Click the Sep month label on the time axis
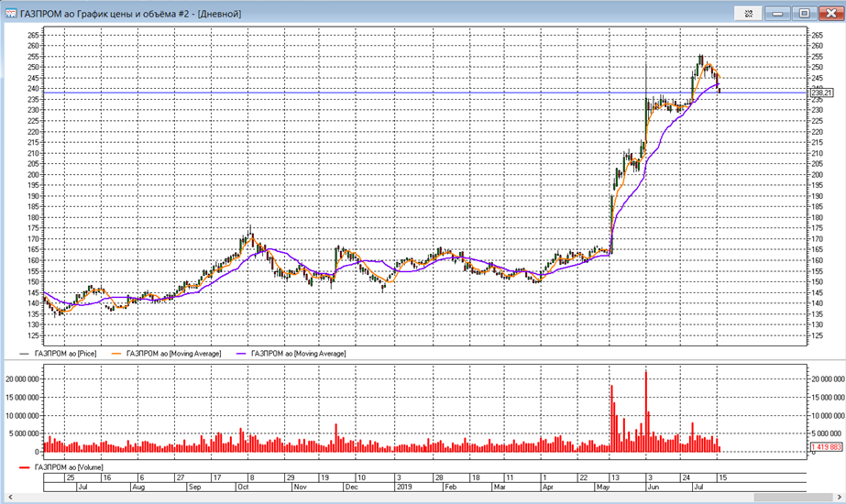Image resolution: width=846 pixels, height=504 pixels. (x=194, y=487)
